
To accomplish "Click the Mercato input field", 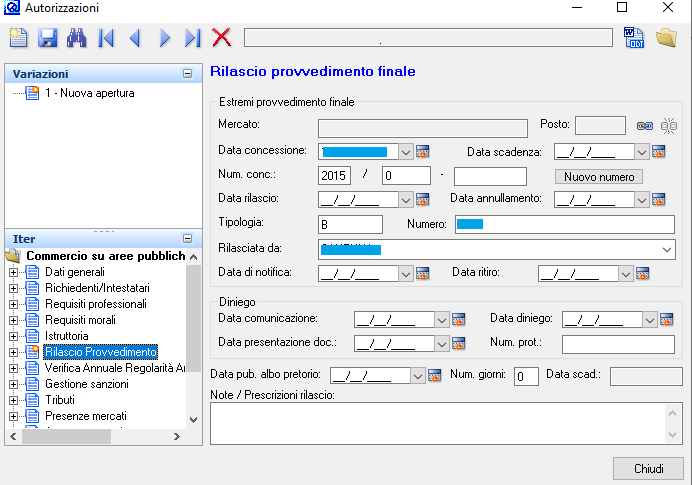I will tap(423, 128).
